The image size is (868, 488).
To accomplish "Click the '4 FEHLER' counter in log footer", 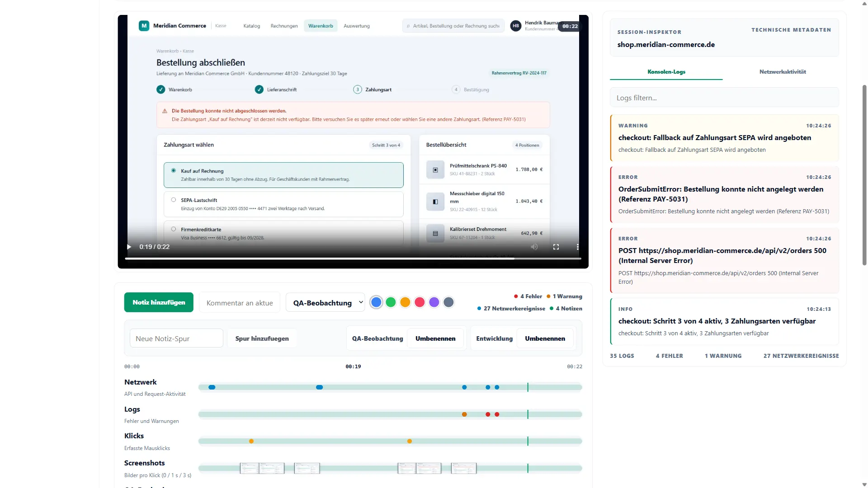I will click(x=670, y=356).
